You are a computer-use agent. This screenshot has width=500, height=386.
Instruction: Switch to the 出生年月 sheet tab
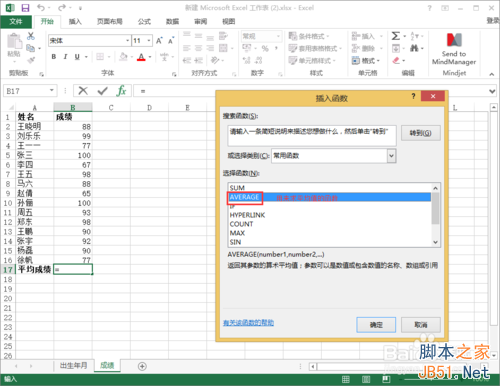pyautogui.click(x=73, y=366)
